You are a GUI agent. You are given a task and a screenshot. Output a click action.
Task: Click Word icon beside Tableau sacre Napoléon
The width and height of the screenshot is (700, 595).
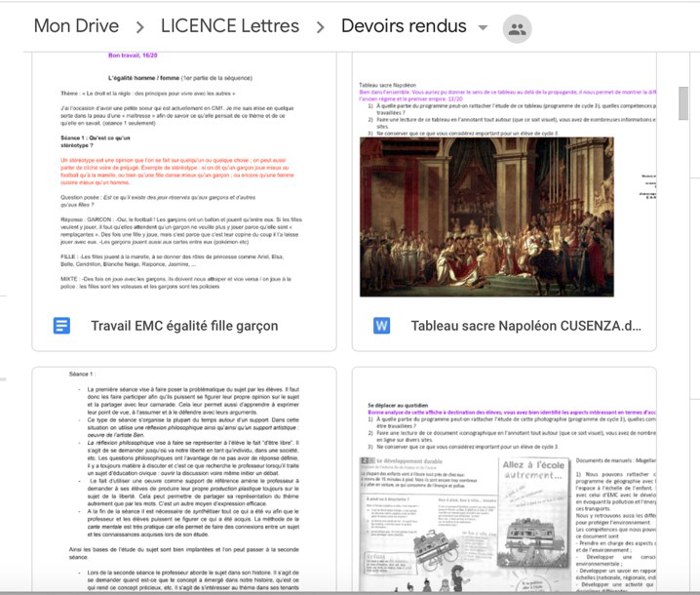click(382, 326)
